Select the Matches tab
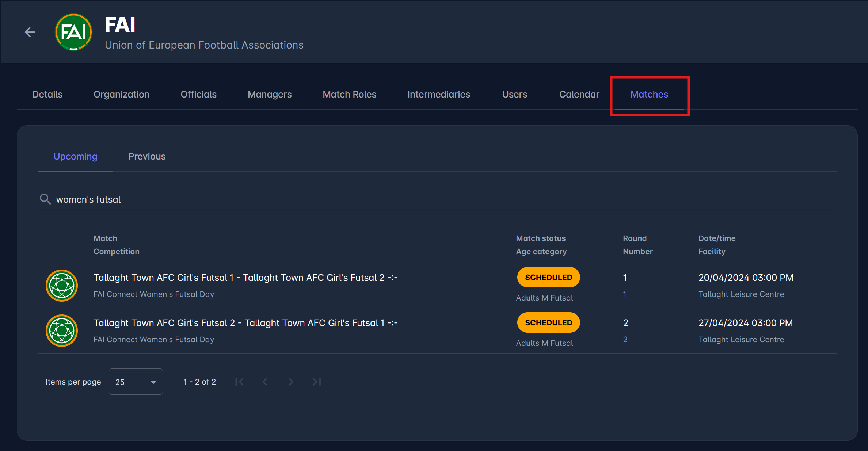Screen dimensions: 868x451 pyautogui.click(x=649, y=94)
